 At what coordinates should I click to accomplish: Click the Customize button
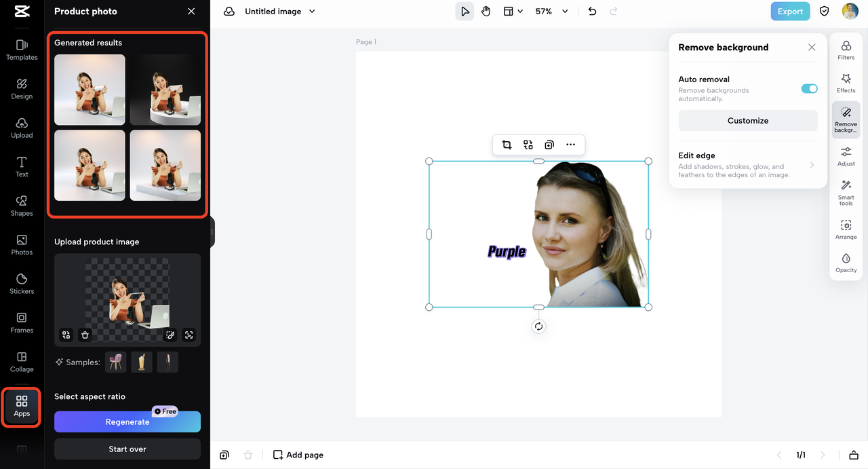coord(748,121)
